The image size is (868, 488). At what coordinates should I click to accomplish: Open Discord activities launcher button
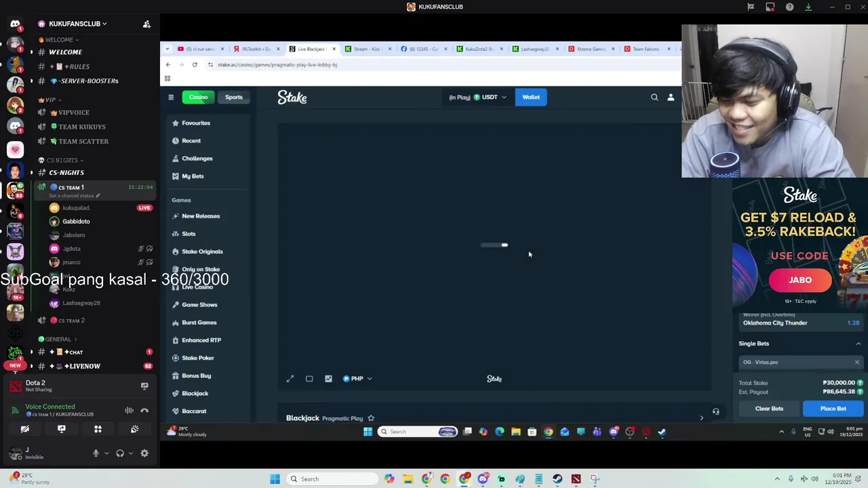(98, 429)
